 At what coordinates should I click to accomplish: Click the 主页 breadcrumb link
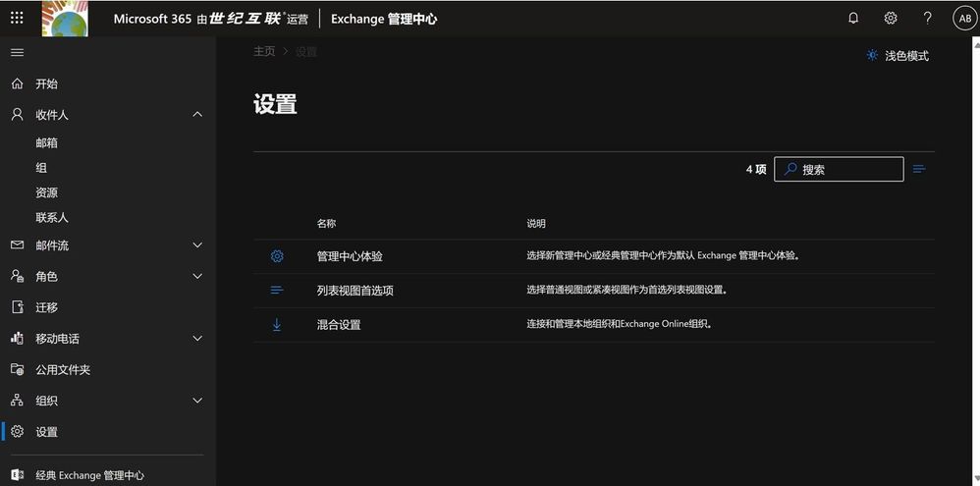coord(264,51)
